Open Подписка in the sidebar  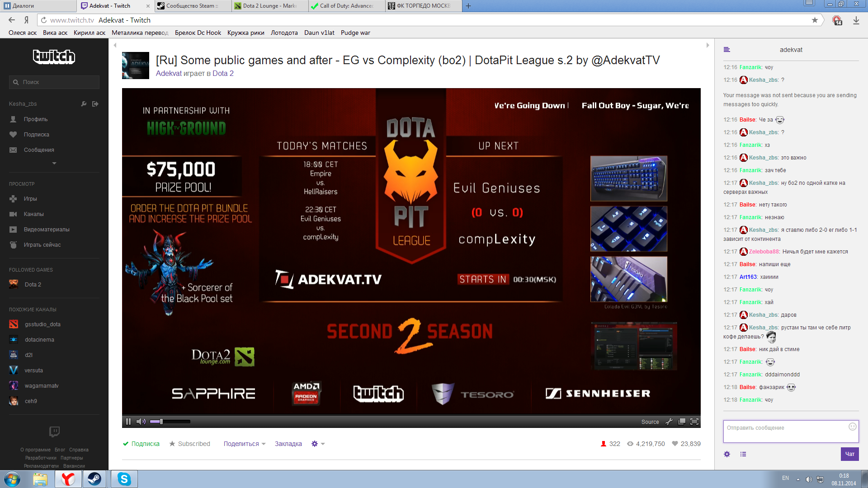(x=37, y=135)
